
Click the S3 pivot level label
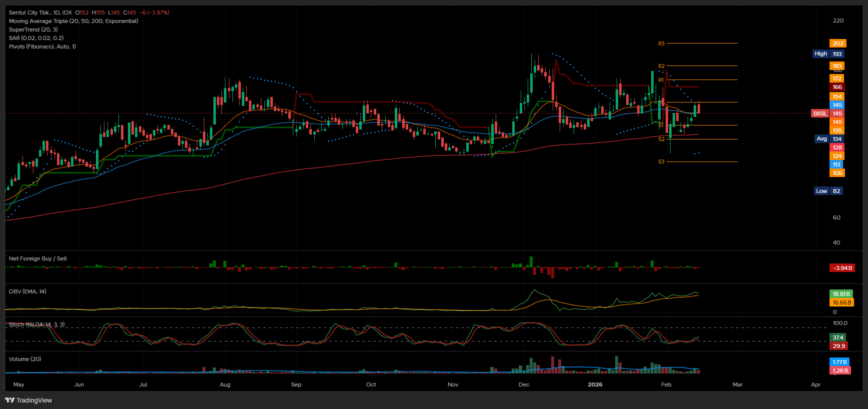(661, 161)
